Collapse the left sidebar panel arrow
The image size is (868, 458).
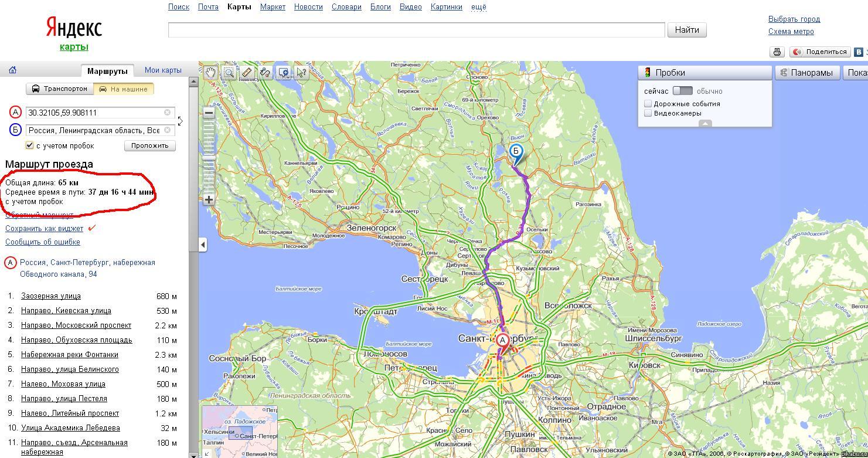[x=203, y=245]
